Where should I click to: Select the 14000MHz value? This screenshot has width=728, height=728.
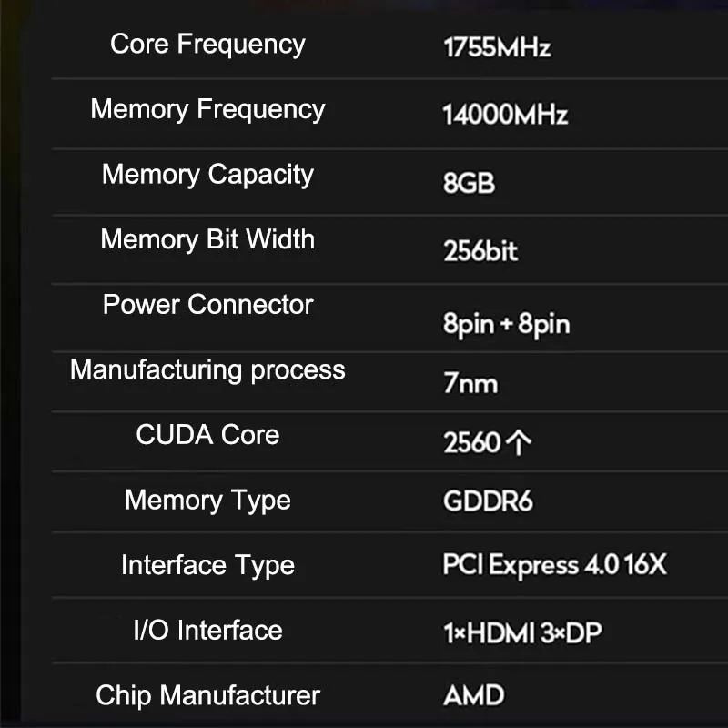point(505,115)
